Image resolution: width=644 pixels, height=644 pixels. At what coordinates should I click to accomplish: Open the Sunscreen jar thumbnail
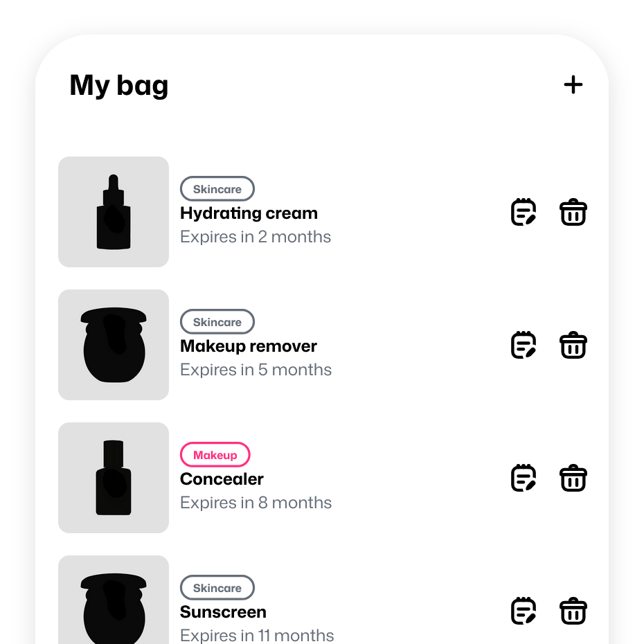(x=114, y=601)
